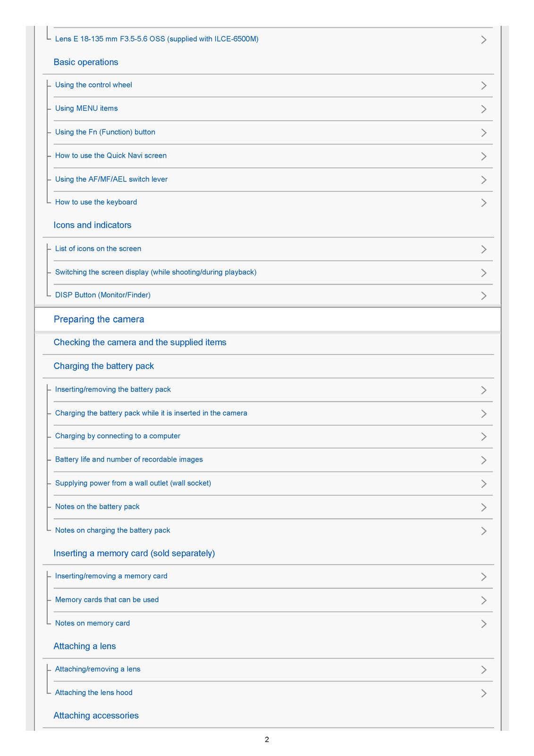Image resolution: width=534 pixels, height=756 pixels.
Task: Open the Attaching accessories section heading
Action: [x=96, y=716]
